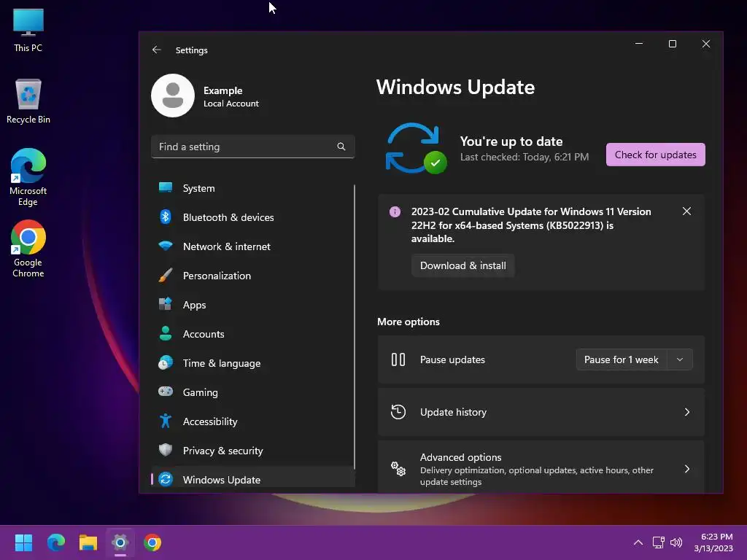Open Personalization settings
747x560 pixels.
252,275
